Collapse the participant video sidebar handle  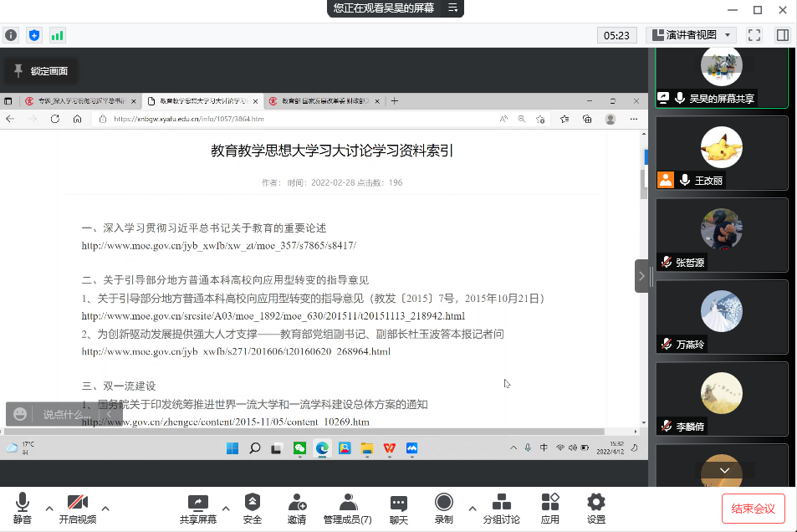[641, 276]
